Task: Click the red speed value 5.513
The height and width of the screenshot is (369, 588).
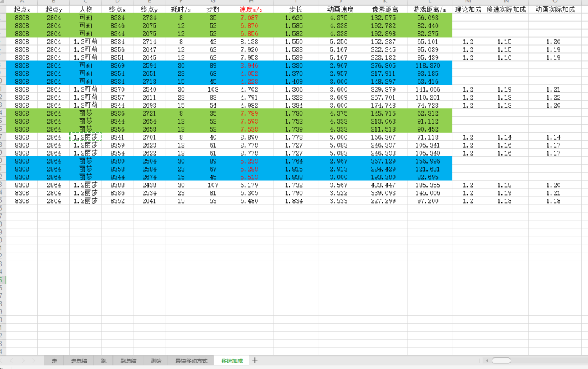Action: click(x=251, y=177)
